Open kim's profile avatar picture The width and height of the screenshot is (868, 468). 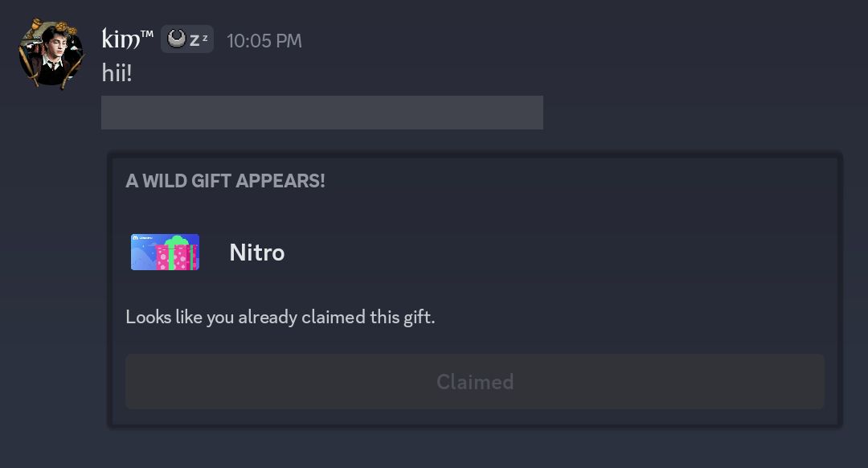(x=51, y=55)
